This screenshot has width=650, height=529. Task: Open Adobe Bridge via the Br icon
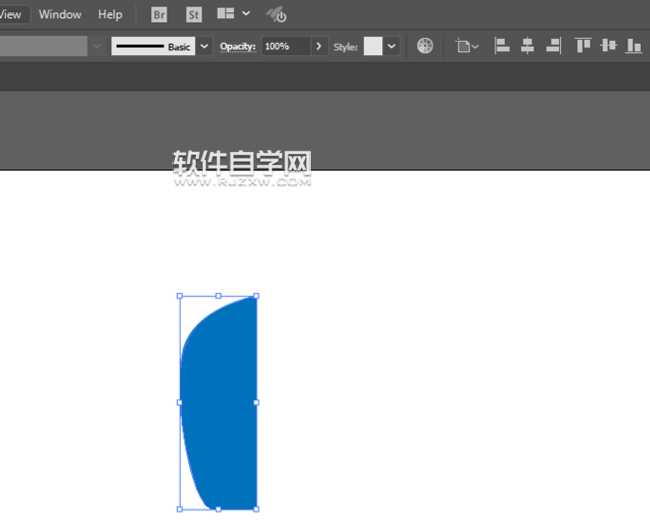[x=160, y=15]
